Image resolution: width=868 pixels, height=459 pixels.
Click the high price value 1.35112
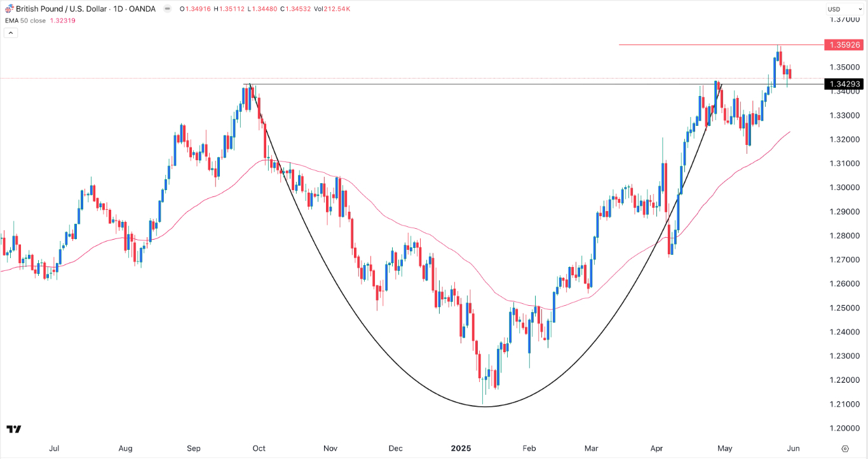pyautogui.click(x=232, y=9)
